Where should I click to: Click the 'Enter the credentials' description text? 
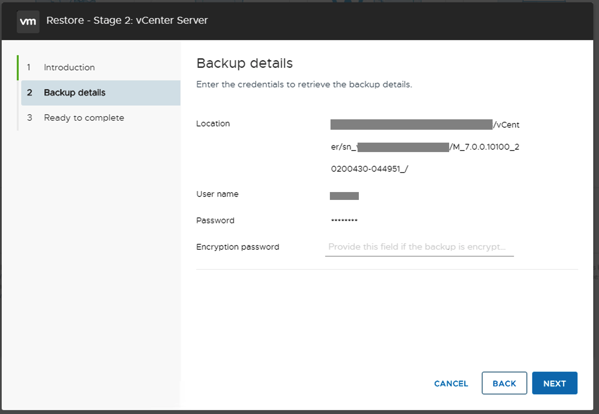click(x=304, y=84)
